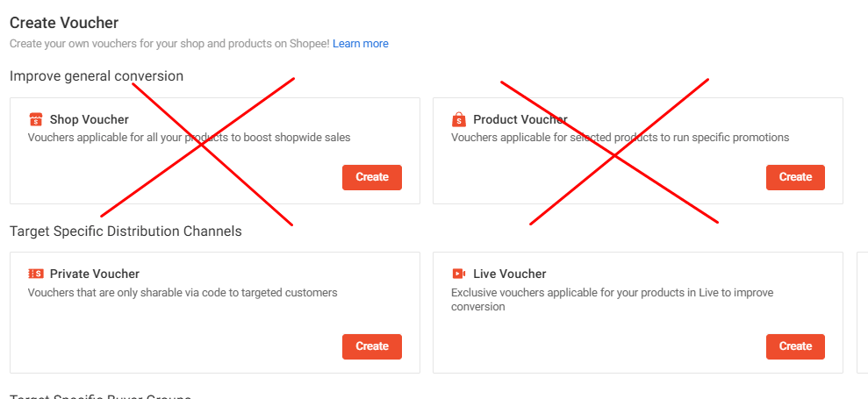
Task: Create a new Shop Voucher
Action: [372, 177]
